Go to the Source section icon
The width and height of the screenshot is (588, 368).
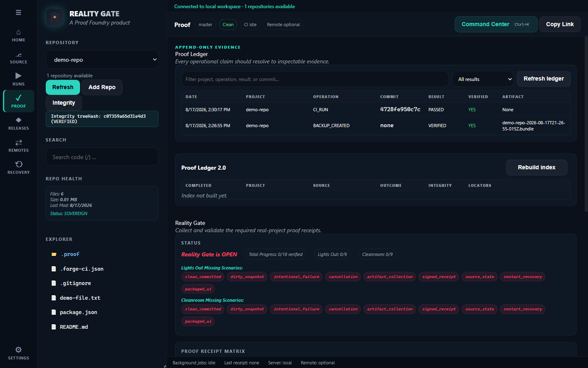pyautogui.click(x=18, y=55)
